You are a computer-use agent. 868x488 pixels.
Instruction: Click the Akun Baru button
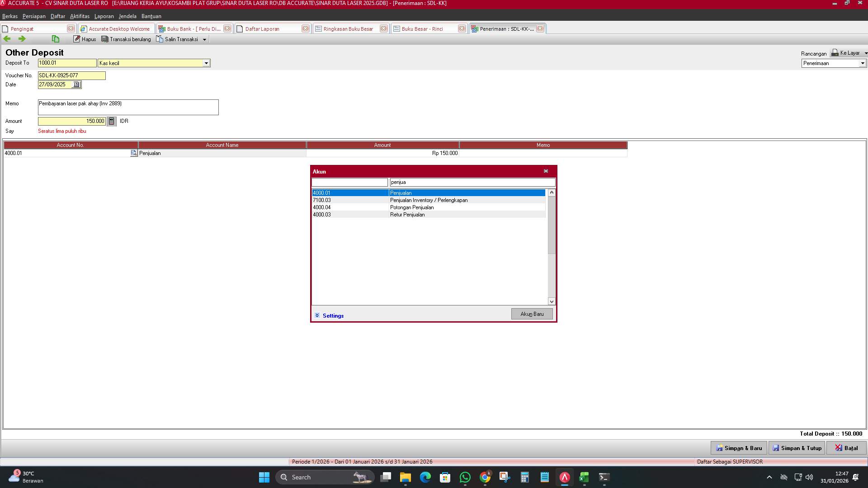pos(532,314)
